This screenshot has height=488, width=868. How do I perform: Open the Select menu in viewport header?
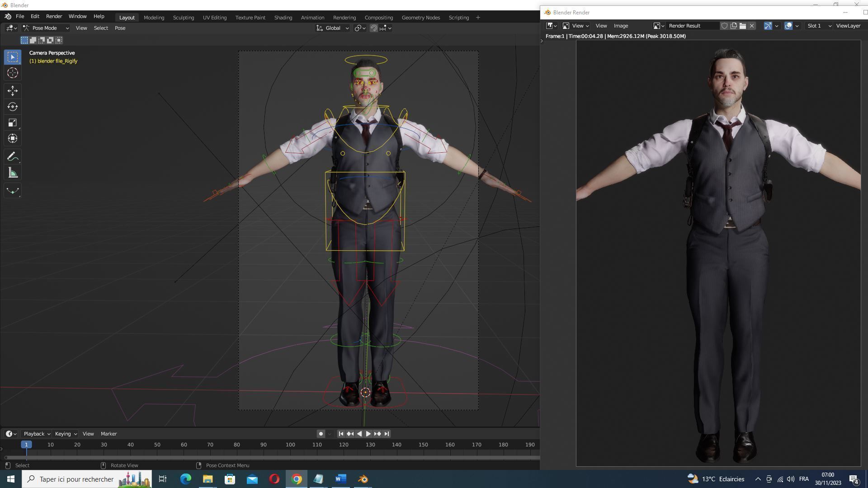(101, 28)
